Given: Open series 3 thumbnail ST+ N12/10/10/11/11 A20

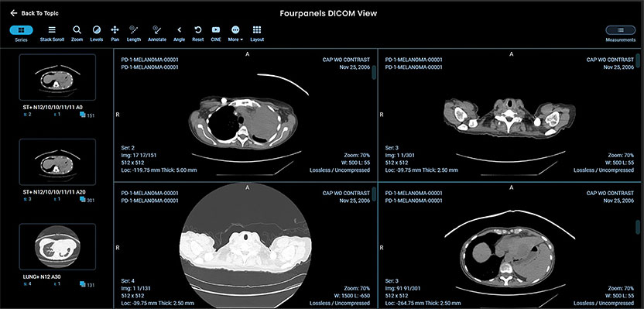Looking at the screenshot, I should coord(57,162).
